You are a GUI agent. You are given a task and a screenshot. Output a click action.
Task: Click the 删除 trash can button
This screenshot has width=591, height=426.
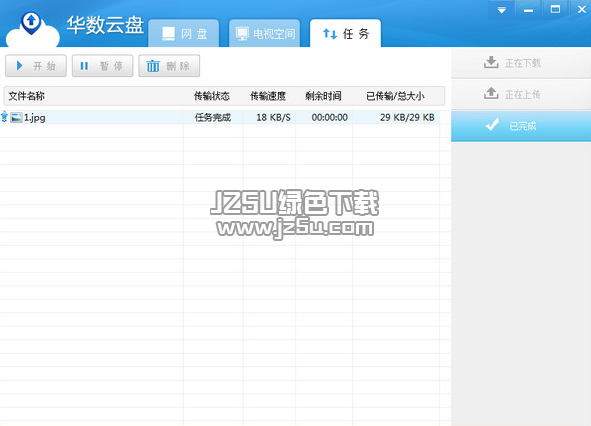[x=169, y=66]
